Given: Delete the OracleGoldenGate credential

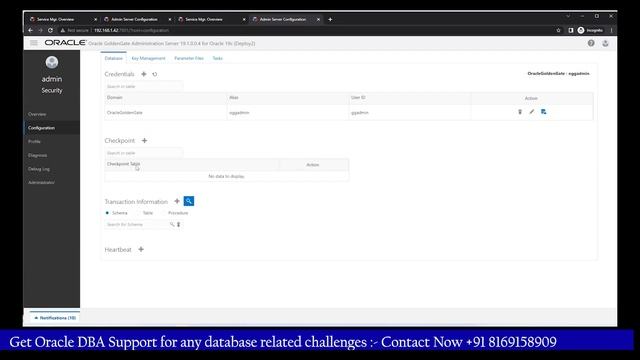Looking at the screenshot, I should point(520,112).
